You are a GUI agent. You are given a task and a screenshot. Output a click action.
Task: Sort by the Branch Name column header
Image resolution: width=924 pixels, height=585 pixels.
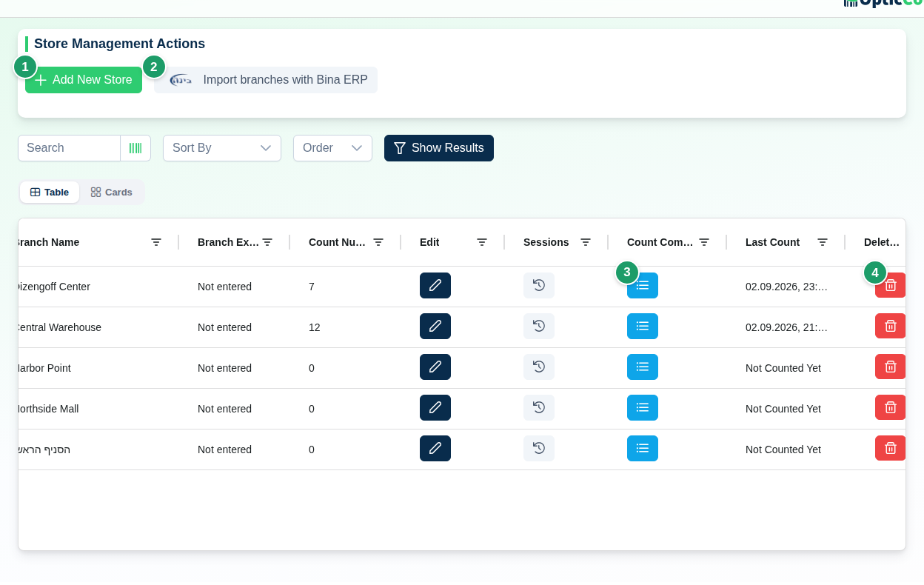[x=47, y=242]
